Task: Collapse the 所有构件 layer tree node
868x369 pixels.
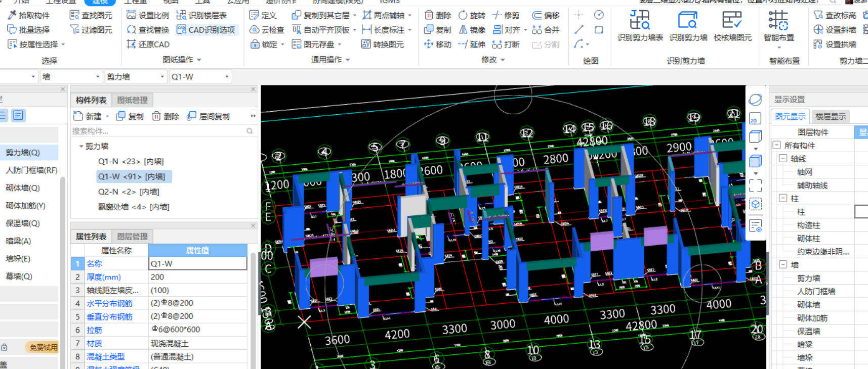Action: click(x=777, y=146)
